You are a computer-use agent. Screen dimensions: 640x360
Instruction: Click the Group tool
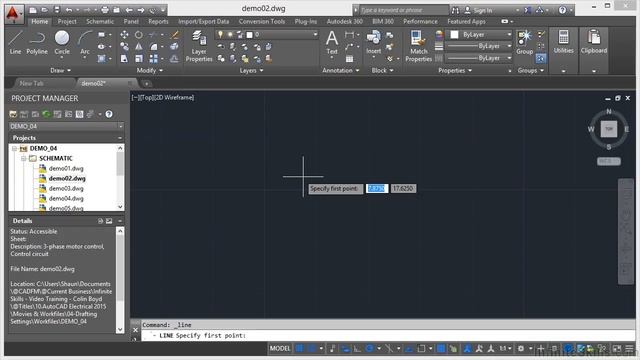pos(524,42)
